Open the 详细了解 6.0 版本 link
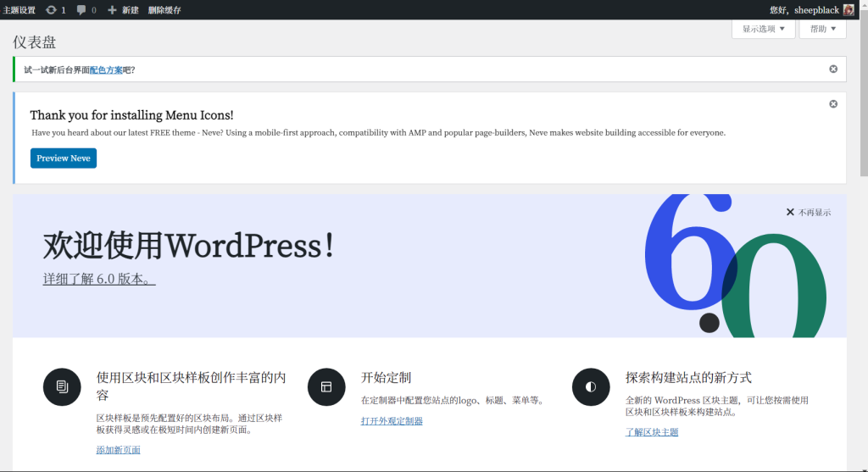 tap(99, 279)
